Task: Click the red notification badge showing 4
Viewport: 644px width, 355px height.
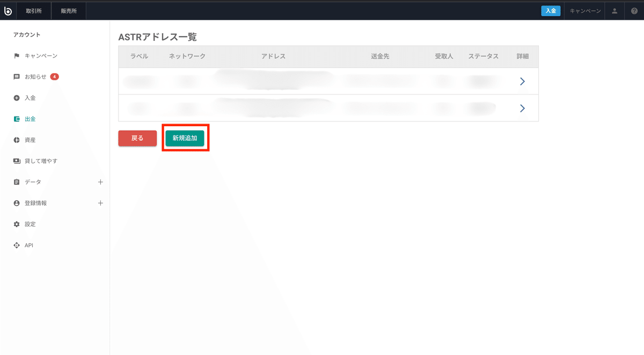Action: pos(54,77)
